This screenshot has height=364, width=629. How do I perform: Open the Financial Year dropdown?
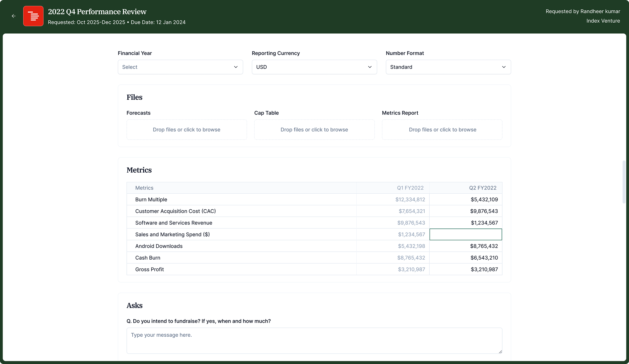pyautogui.click(x=180, y=67)
